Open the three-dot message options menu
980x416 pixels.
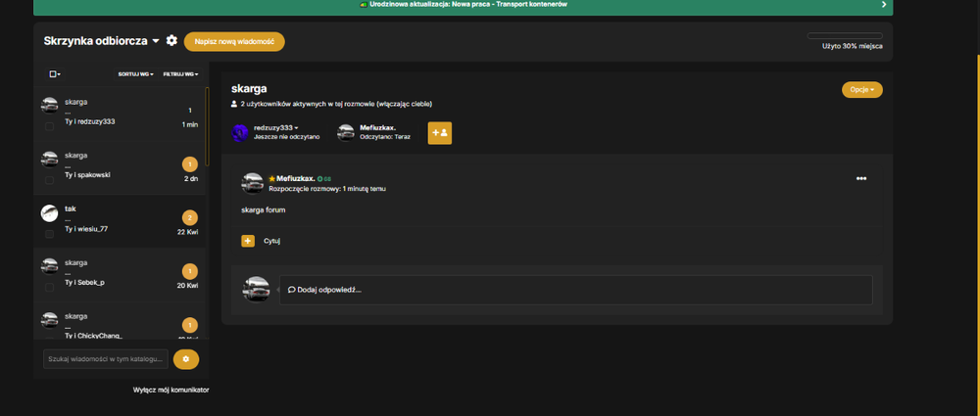coord(861,179)
